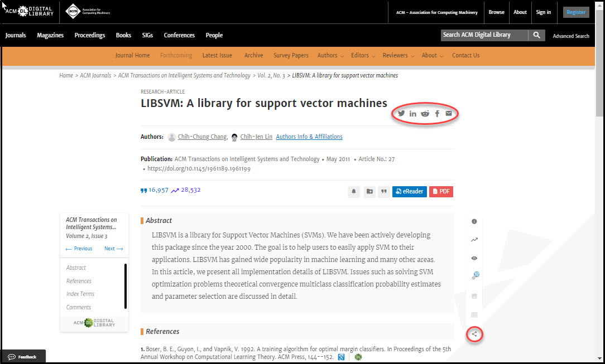Screen dimensions: 605x364
Task: Open the information icon in right sidebar
Action: click(474, 221)
